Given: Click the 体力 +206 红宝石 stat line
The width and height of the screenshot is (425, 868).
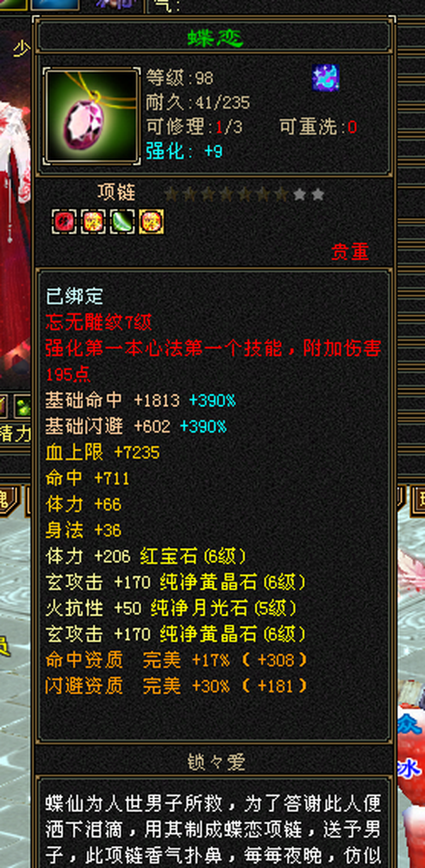Looking at the screenshot, I should pyautogui.click(x=146, y=556).
